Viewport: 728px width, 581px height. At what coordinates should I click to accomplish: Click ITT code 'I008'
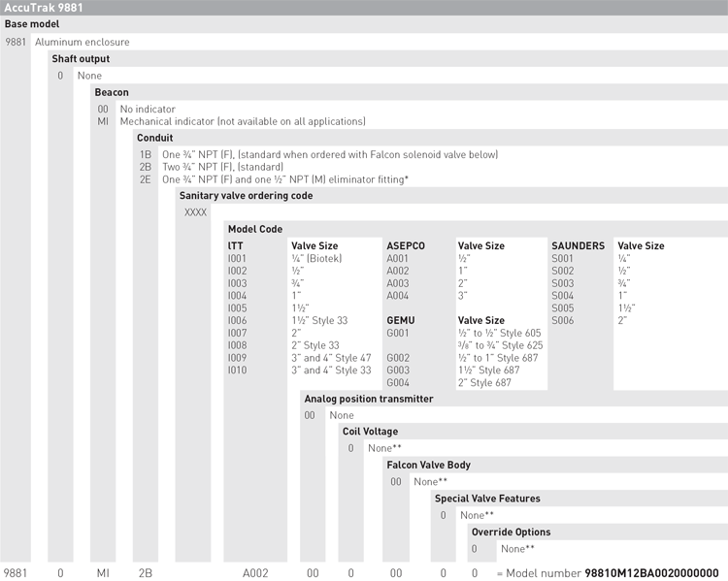click(237, 345)
